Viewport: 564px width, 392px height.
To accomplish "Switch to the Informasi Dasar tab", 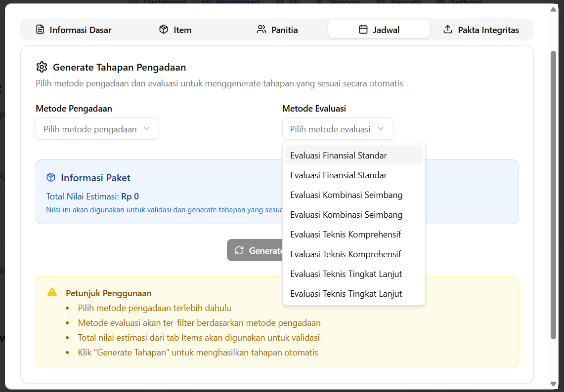I will click(73, 30).
